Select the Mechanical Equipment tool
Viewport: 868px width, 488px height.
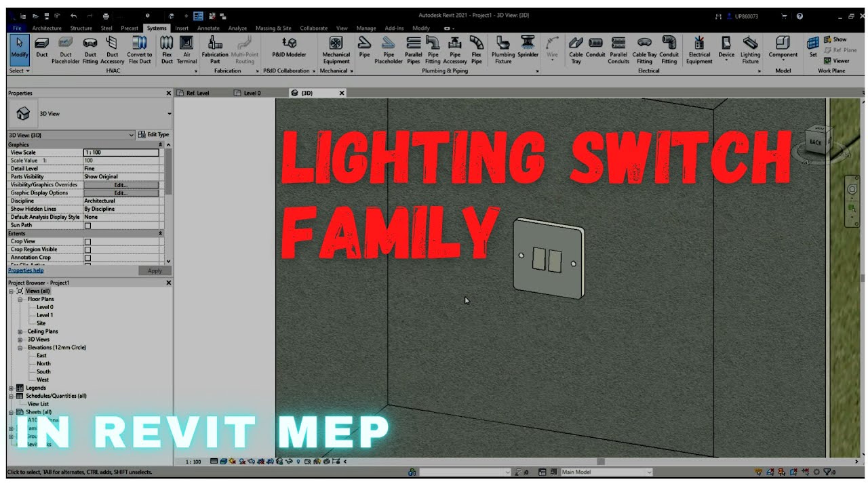[x=336, y=49]
